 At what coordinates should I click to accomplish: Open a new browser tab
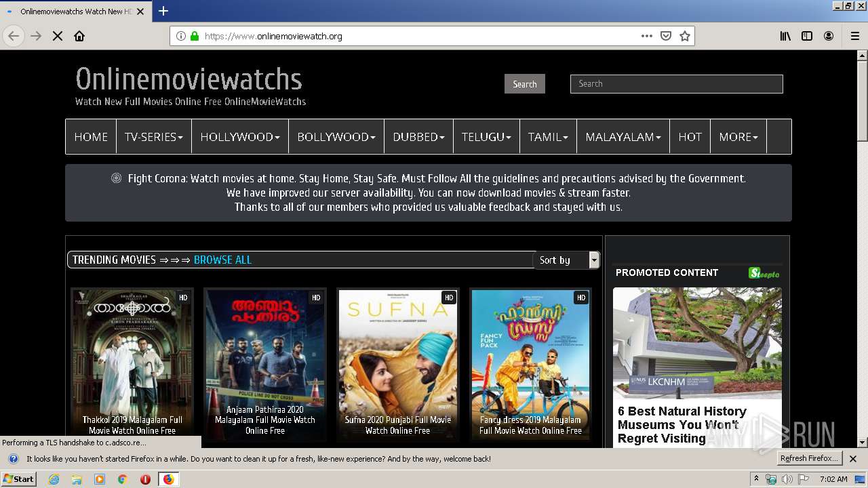point(163,11)
